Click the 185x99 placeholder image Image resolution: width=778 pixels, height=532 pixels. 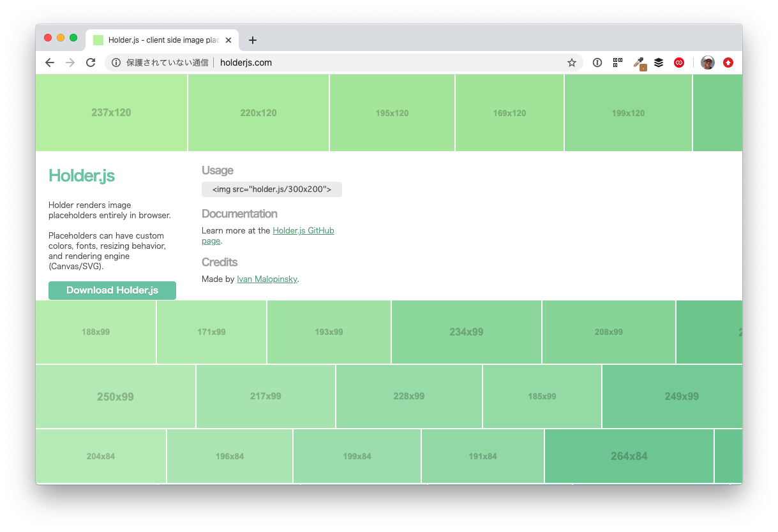click(542, 396)
